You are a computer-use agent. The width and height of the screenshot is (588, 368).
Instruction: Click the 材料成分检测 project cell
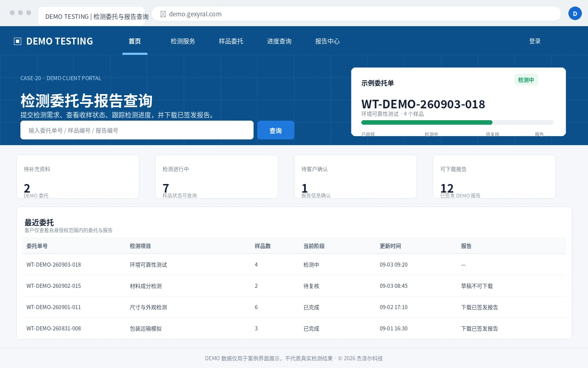point(146,286)
